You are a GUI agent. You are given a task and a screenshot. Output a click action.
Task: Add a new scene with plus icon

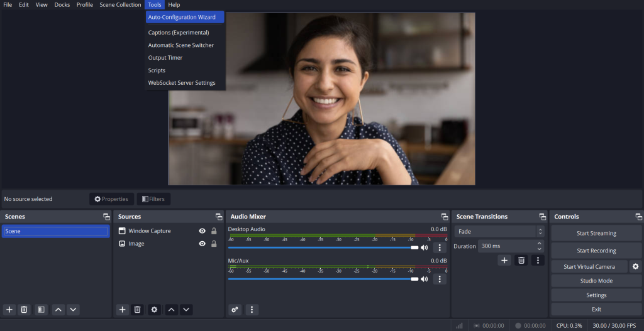9,310
